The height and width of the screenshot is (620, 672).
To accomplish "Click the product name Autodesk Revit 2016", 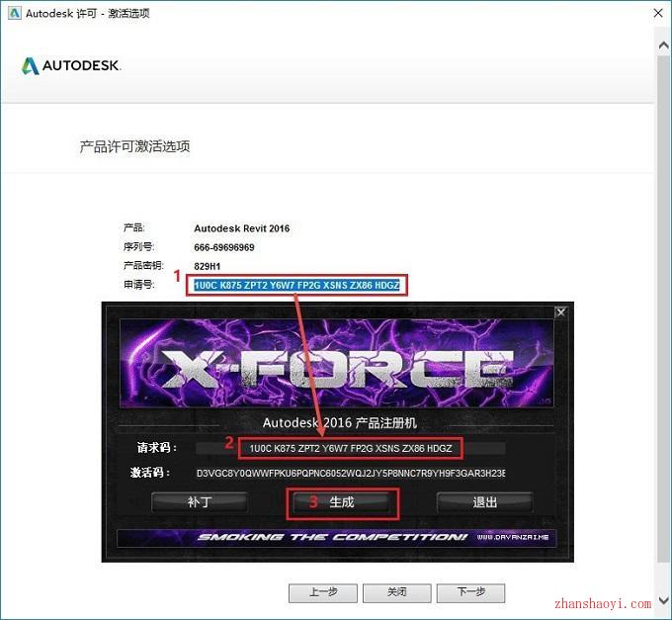I will [242, 228].
